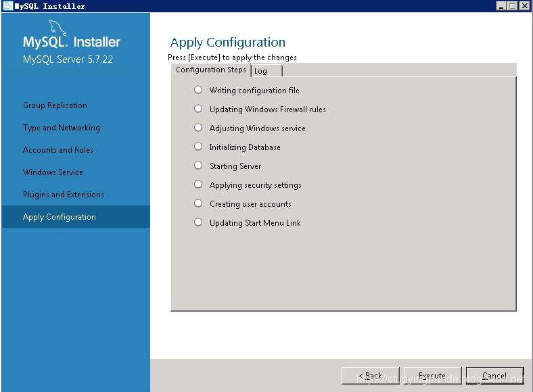Click the 'Adjusting Windows service' text
533x392 pixels.
coord(258,128)
